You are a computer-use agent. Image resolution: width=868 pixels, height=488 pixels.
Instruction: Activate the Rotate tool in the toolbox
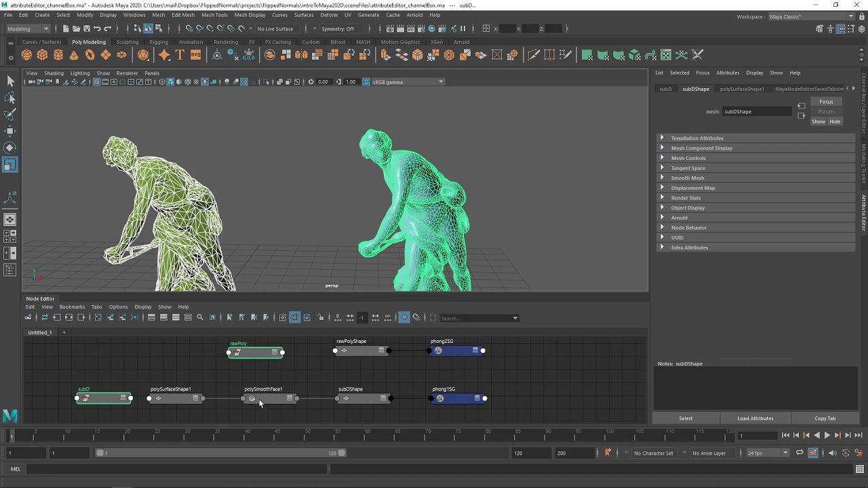[x=10, y=147]
